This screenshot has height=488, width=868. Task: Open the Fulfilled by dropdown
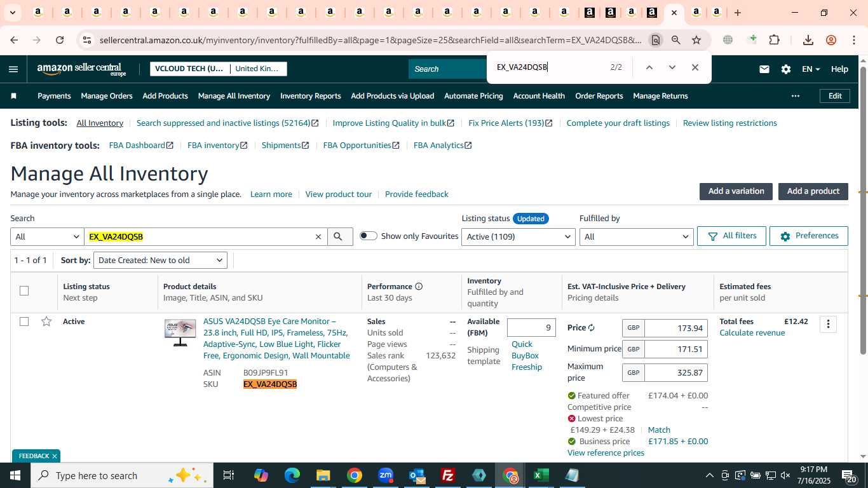[x=636, y=236]
